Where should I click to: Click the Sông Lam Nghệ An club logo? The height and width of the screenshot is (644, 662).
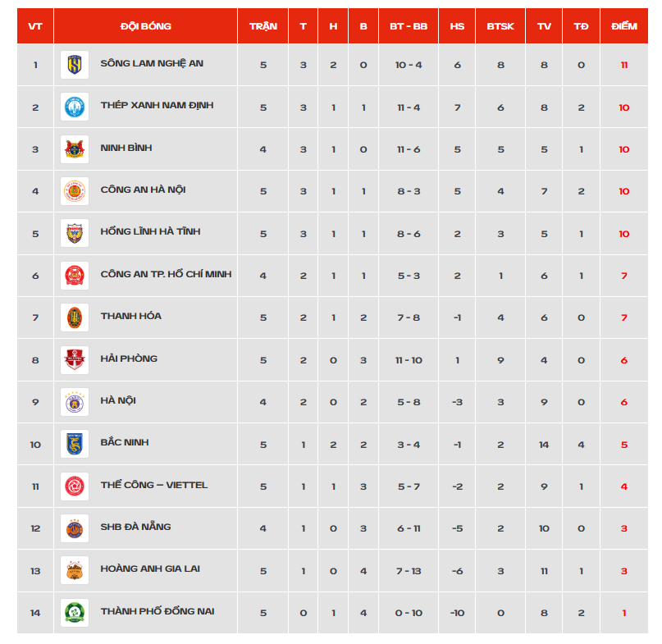click(x=75, y=65)
